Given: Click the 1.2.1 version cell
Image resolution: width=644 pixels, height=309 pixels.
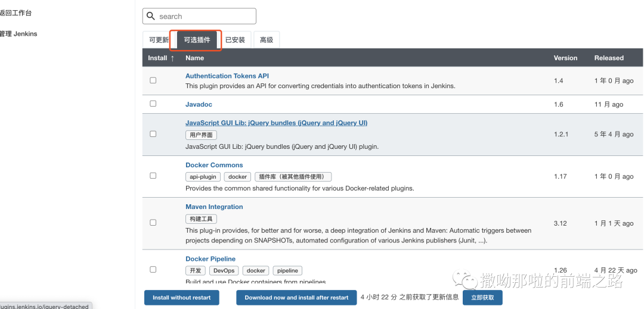Looking at the screenshot, I should point(561,134).
